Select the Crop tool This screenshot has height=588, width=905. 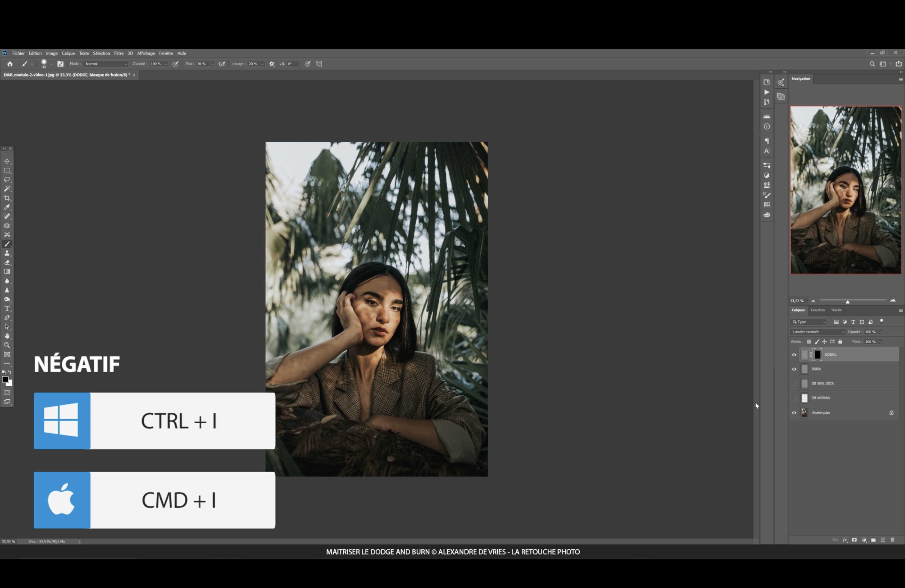[7, 198]
